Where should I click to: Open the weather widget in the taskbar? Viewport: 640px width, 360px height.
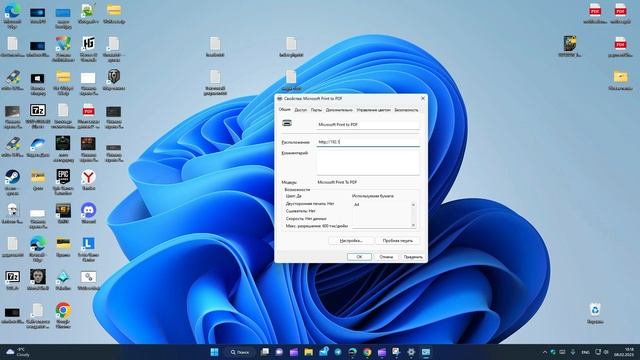click(18, 352)
